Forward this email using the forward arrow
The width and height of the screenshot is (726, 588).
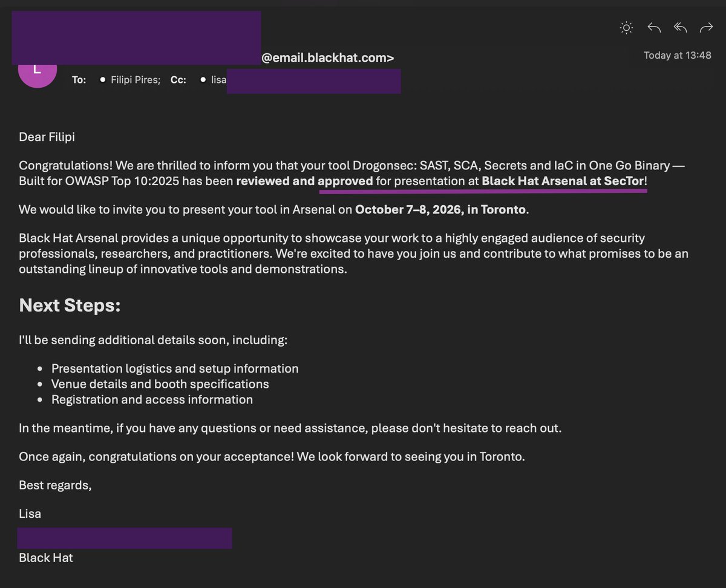(706, 27)
